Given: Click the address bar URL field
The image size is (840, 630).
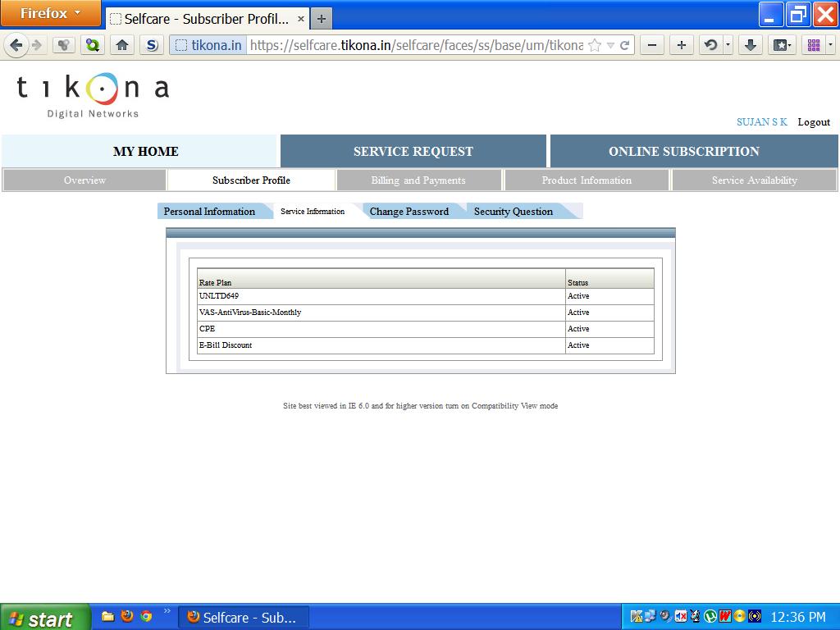Looking at the screenshot, I should coord(416,45).
